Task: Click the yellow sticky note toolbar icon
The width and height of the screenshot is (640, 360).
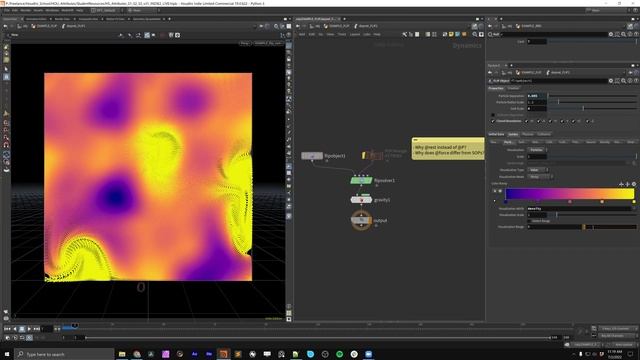Action: pyautogui.click(x=451, y=35)
